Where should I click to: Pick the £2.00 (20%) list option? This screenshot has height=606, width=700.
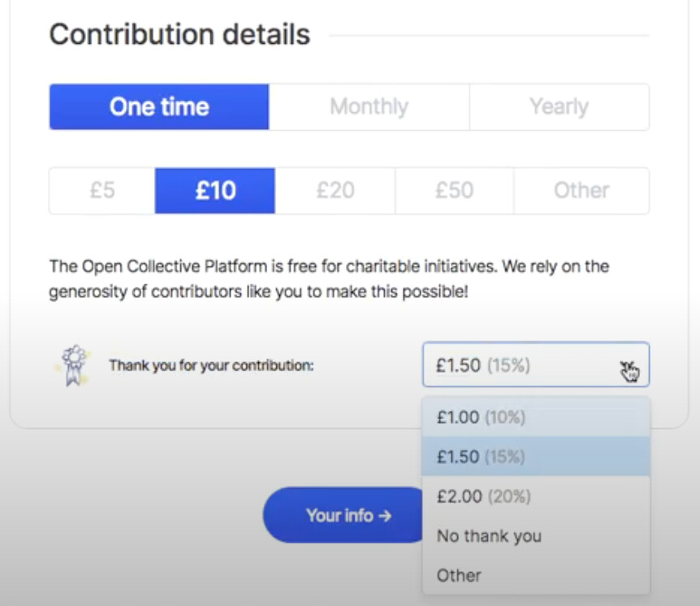coord(483,496)
